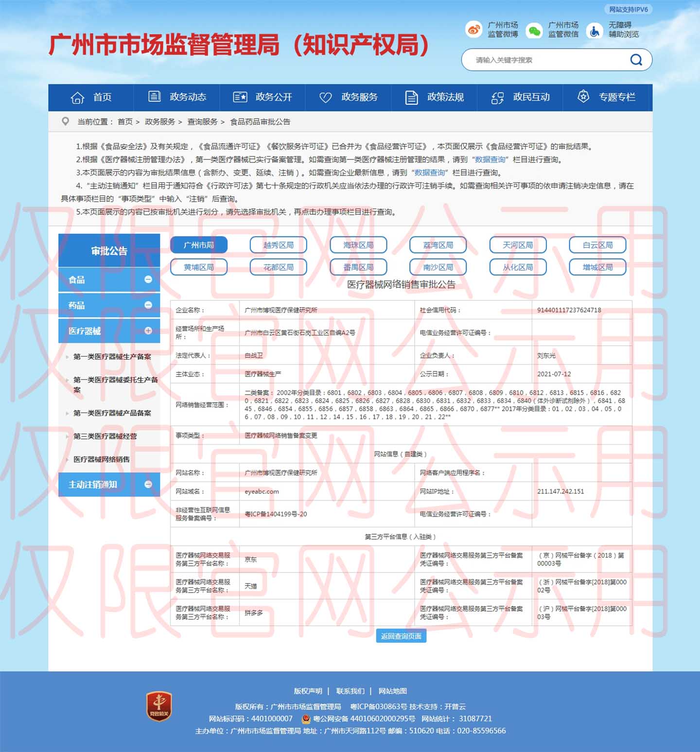Select the 番禺区局 authority tab
The image size is (700, 752).
(x=358, y=267)
